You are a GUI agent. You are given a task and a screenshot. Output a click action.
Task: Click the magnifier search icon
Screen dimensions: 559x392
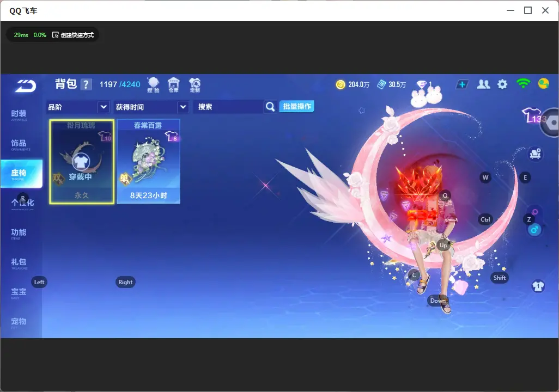(270, 107)
